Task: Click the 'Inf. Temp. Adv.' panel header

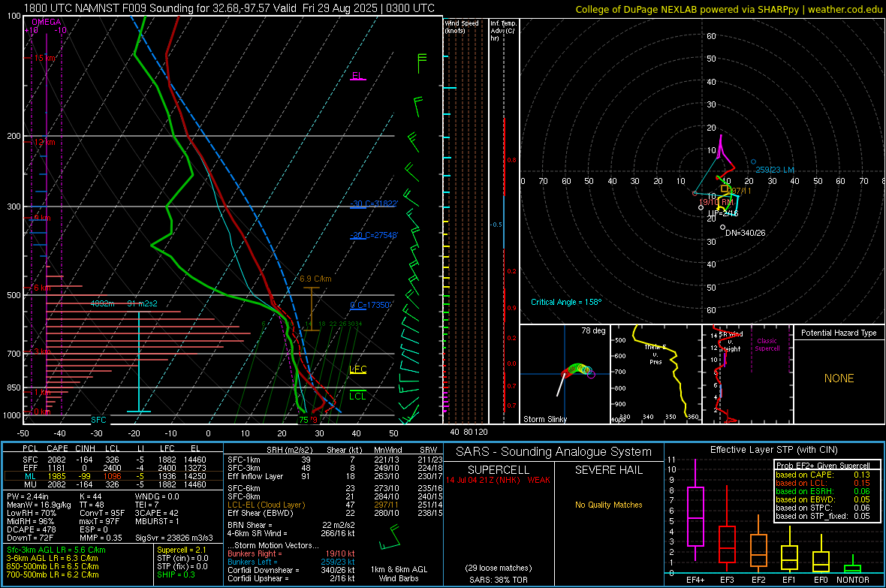Action: [x=503, y=31]
